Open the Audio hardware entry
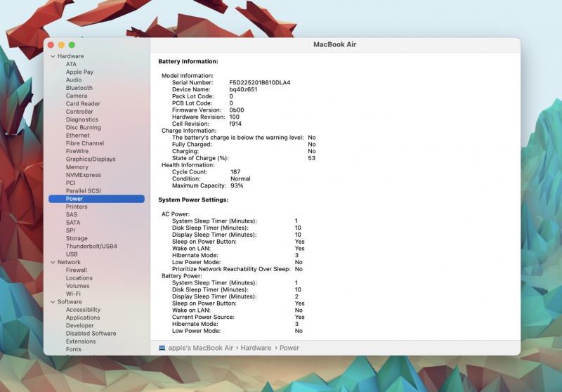Screen dimensions: 562x392 pos(74,80)
